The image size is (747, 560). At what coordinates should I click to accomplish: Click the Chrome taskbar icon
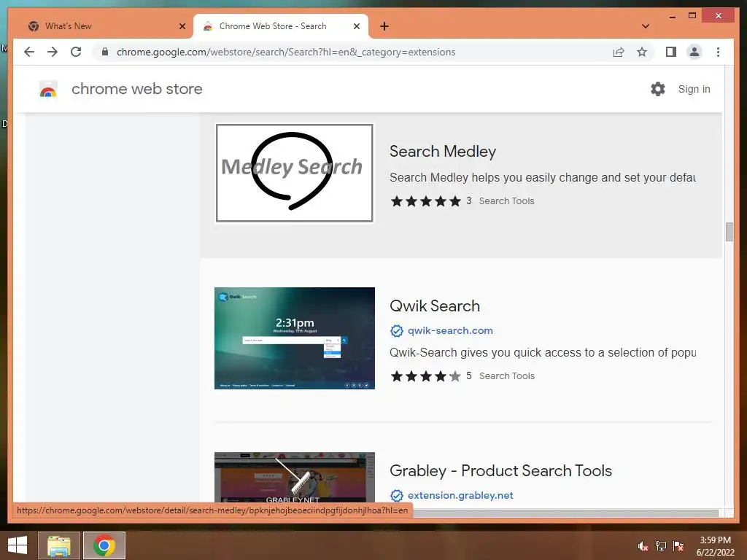104,545
